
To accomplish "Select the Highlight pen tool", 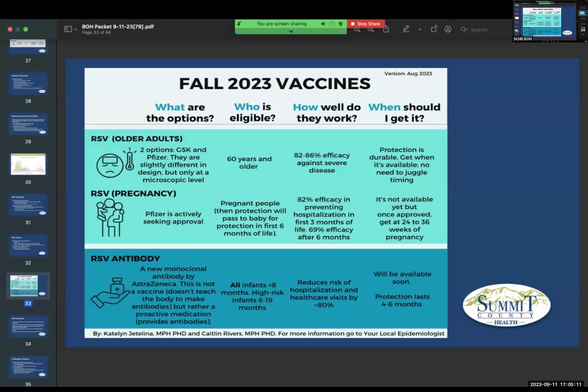I will click(406, 29).
